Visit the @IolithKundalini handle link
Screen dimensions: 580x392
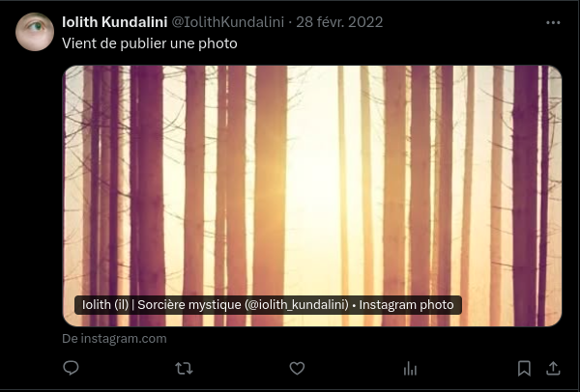228,22
